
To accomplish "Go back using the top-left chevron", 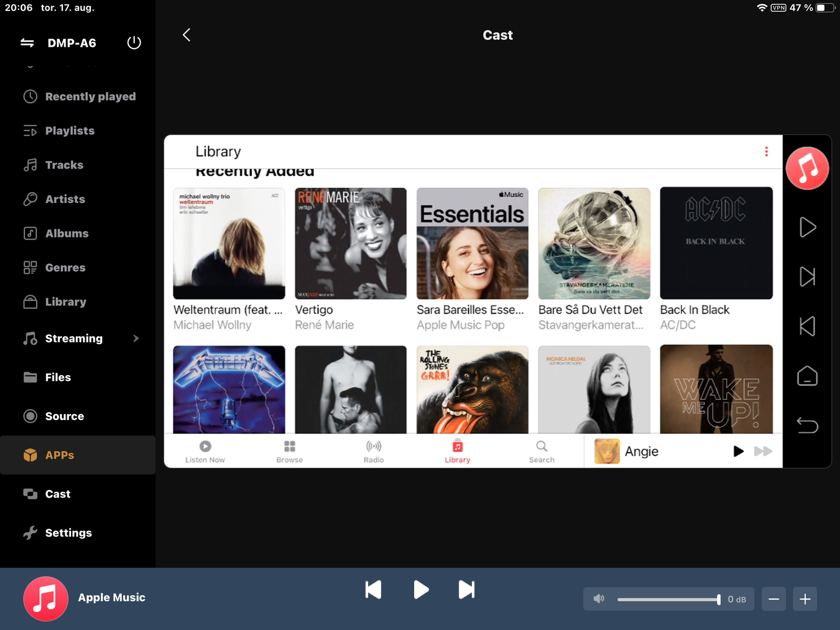I will click(x=187, y=35).
